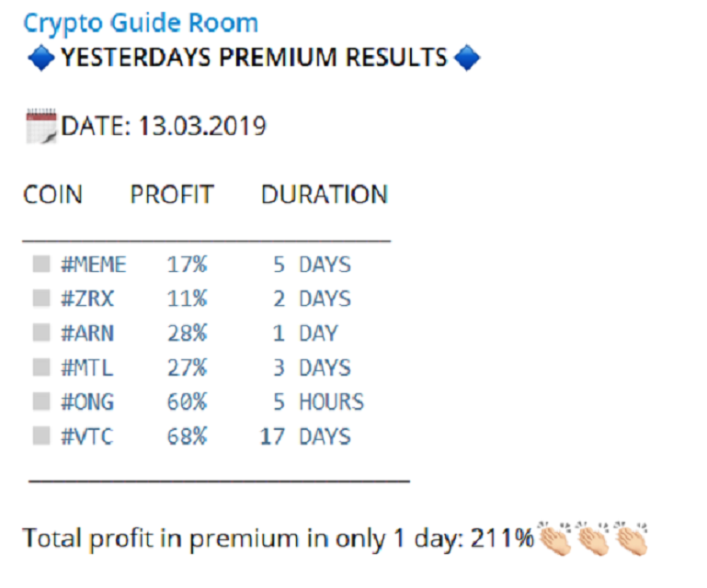Image resolution: width=707 pixels, height=588 pixels.
Task: Click the calendar emoji beside DATE
Action: coord(41,126)
